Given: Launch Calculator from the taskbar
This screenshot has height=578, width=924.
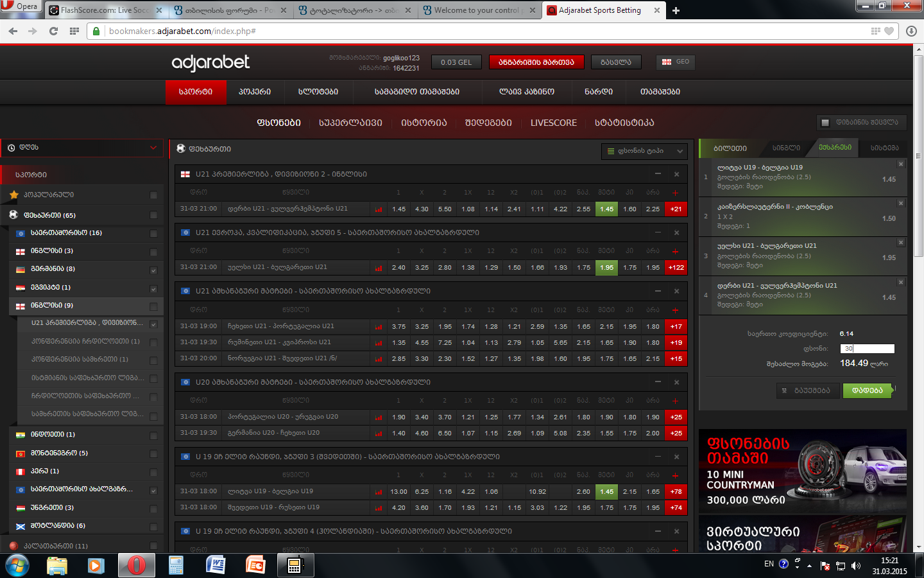Looking at the screenshot, I should (x=176, y=565).
